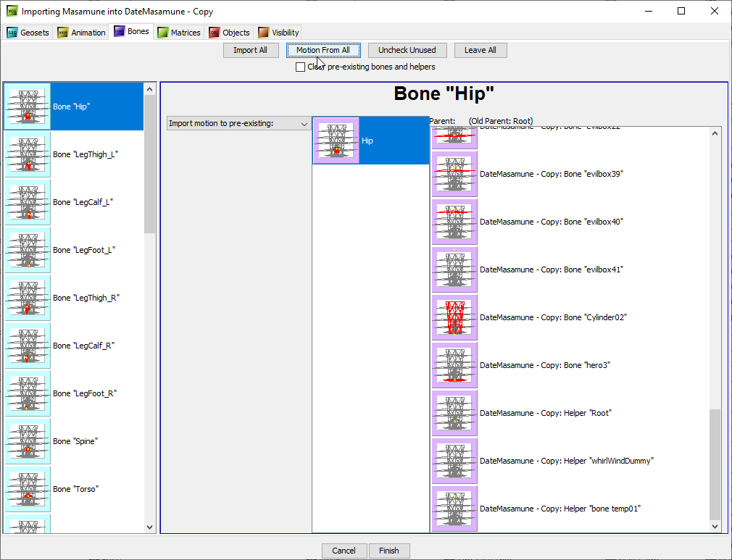Image resolution: width=732 pixels, height=560 pixels.
Task: Open the Bones tab
Action: 132,31
